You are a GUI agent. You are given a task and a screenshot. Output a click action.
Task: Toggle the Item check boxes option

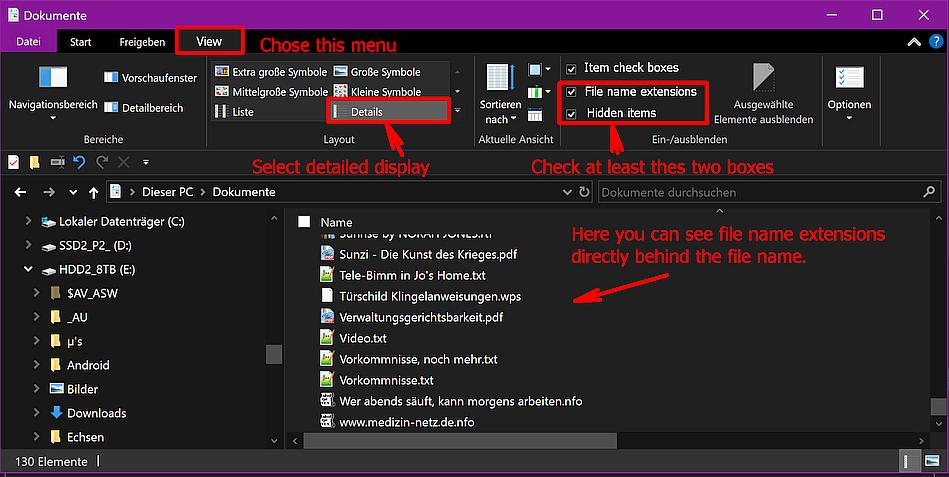point(571,69)
